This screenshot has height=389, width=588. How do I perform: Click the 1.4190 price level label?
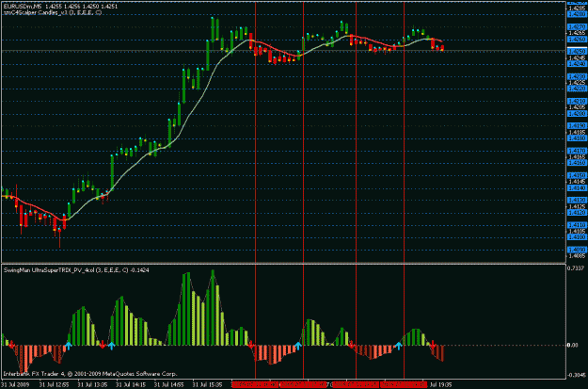pyautogui.click(x=577, y=126)
